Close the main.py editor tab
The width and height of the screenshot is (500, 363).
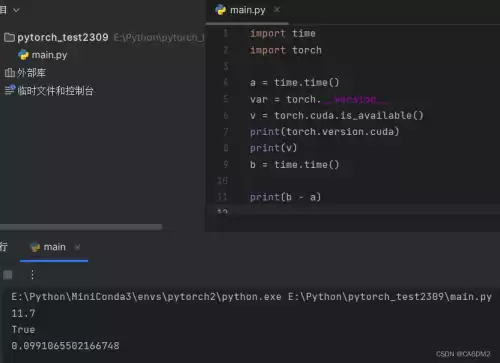(x=277, y=10)
